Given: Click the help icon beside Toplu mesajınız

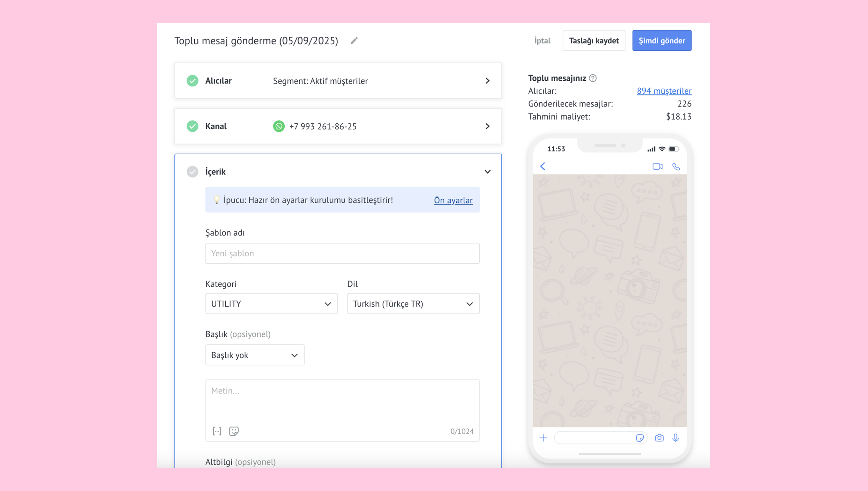Looking at the screenshot, I should (x=593, y=78).
